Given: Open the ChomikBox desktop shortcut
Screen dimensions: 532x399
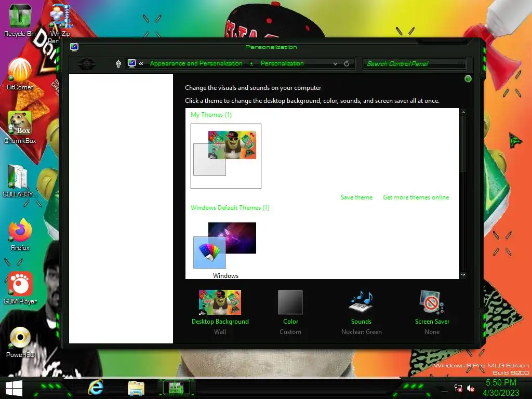Looking at the screenshot, I should point(20,127).
